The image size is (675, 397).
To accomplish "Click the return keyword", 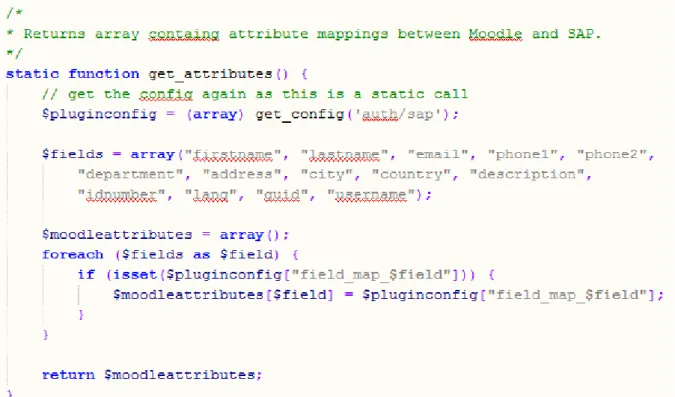I will click(68, 375).
